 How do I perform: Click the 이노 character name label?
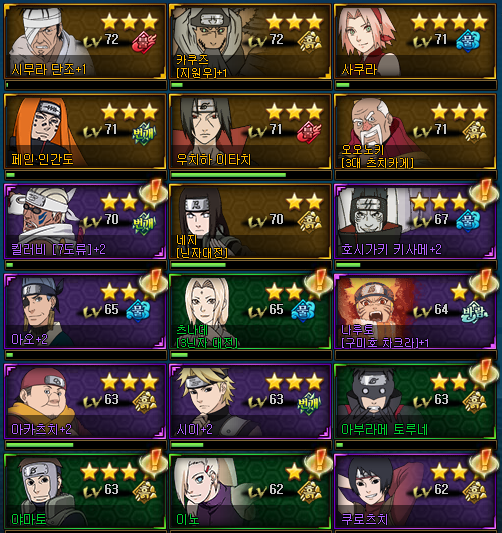pyautogui.click(x=188, y=519)
